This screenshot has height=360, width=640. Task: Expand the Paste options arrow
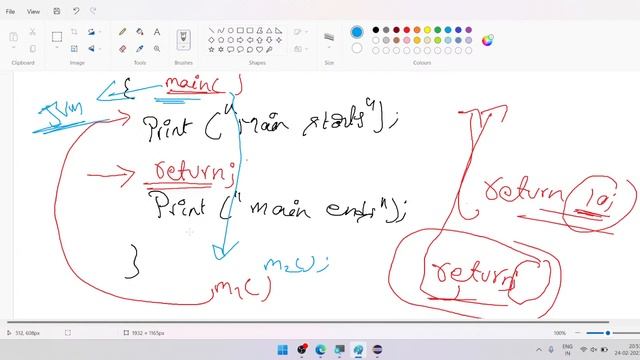[x=13, y=48]
